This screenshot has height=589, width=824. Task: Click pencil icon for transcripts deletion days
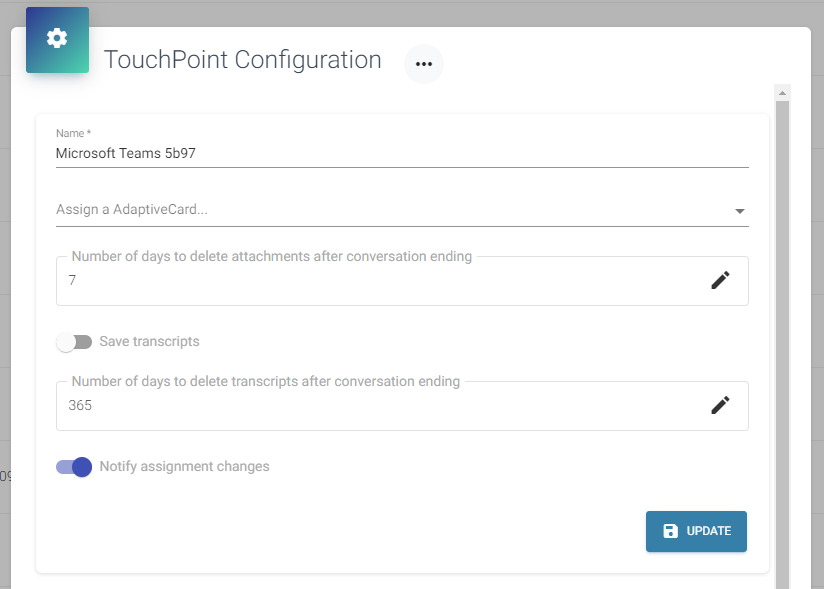(x=720, y=405)
